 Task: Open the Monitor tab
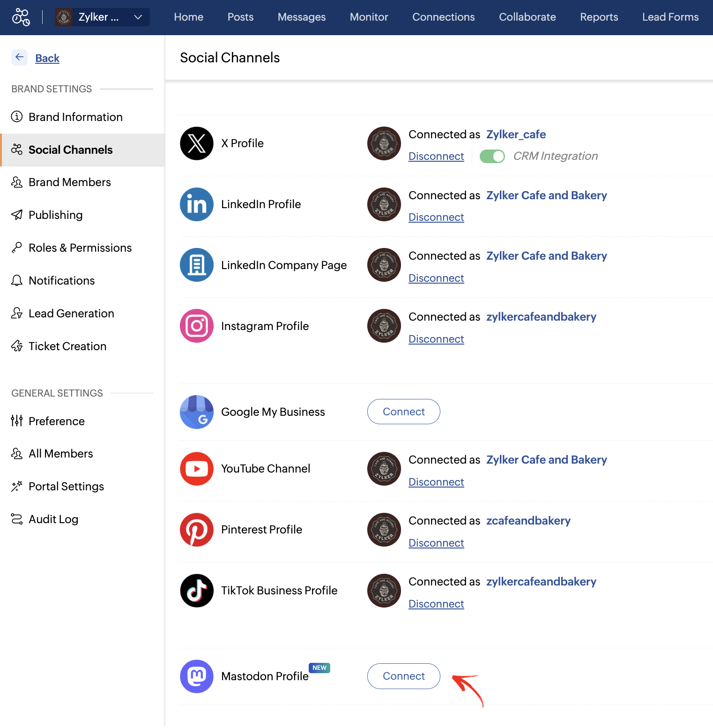point(369,17)
